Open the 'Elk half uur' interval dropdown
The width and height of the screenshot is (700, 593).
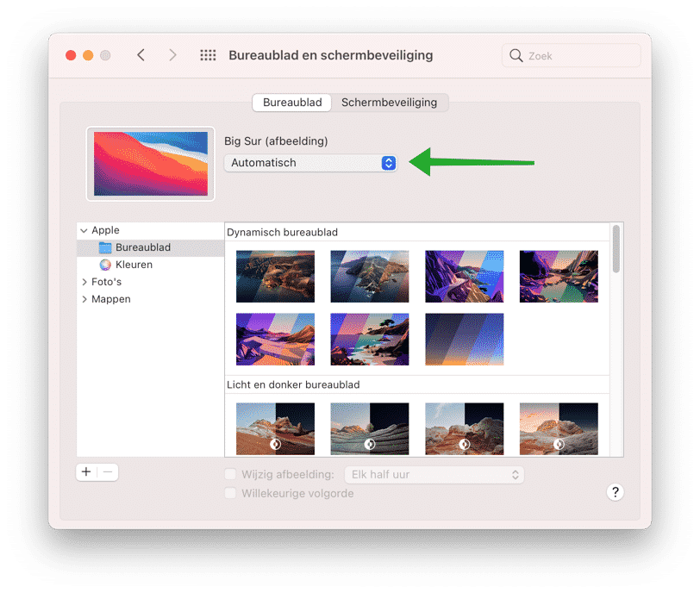[434, 475]
